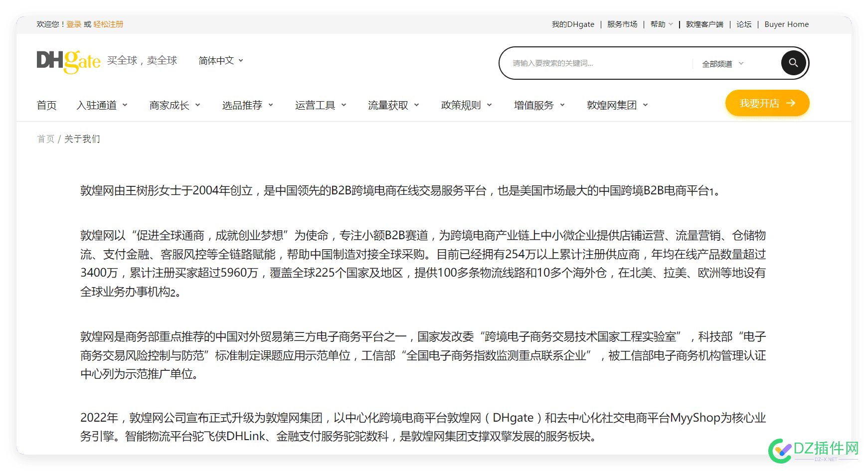
Task: Open the 论坛 forum link
Action: pos(744,24)
